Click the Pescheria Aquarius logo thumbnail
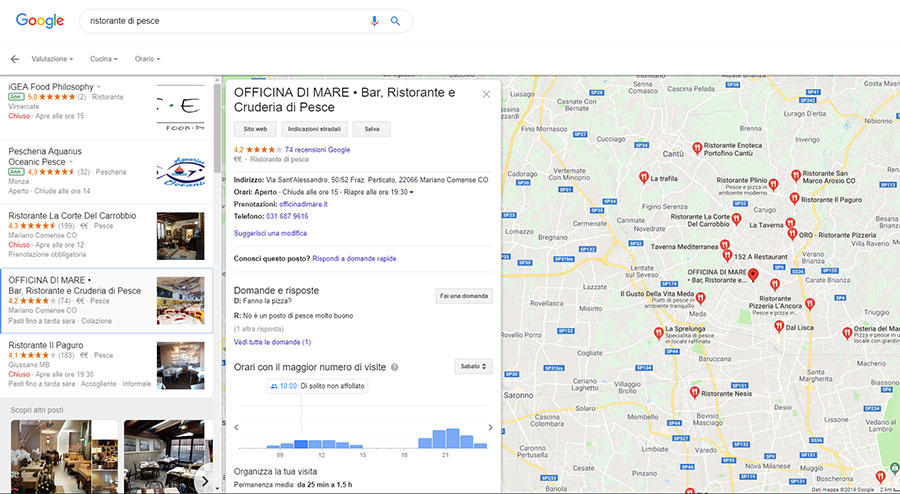The width and height of the screenshot is (900, 494). coord(180,172)
